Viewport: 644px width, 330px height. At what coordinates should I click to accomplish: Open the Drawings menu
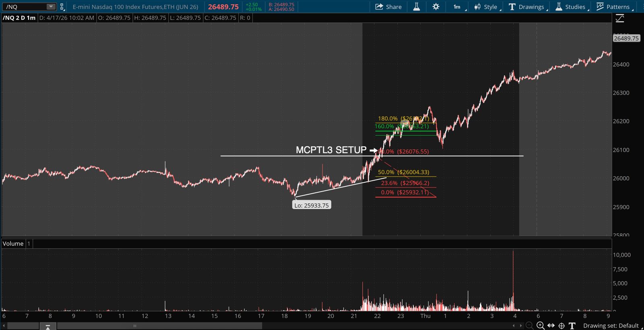(x=528, y=7)
